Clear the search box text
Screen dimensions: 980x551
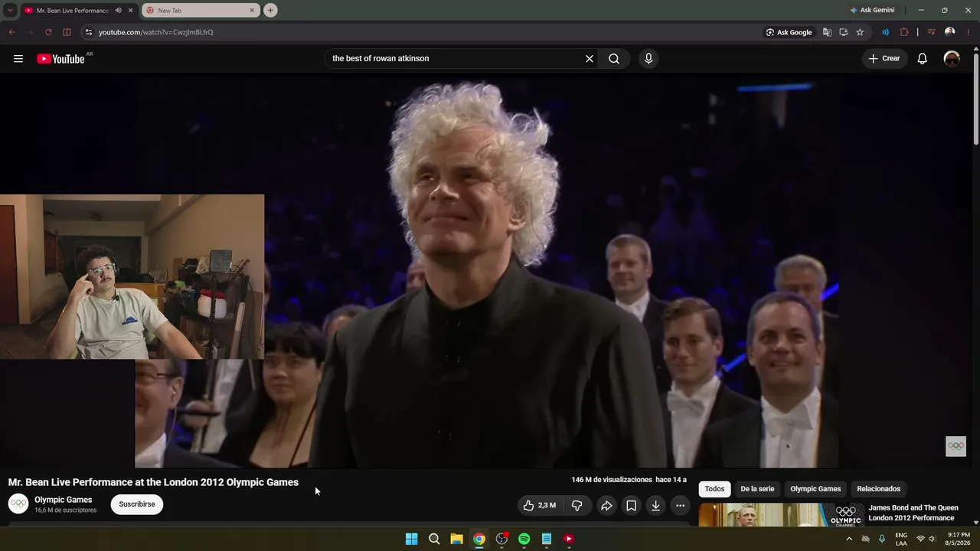[x=590, y=59]
